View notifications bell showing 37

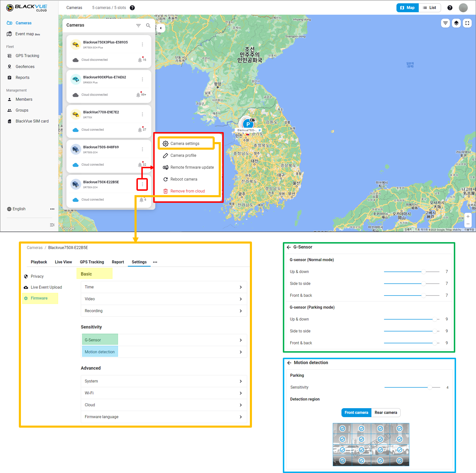pyautogui.click(x=142, y=130)
